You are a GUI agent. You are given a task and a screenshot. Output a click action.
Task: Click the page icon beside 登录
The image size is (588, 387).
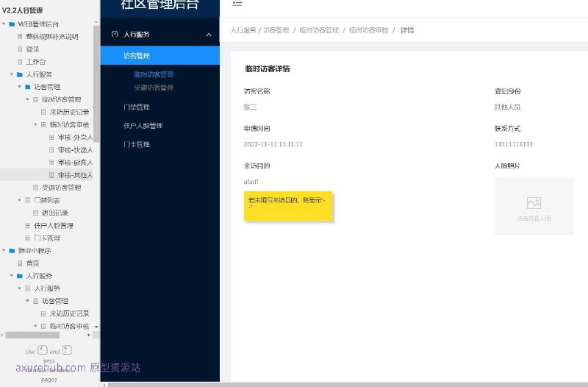(x=20, y=49)
